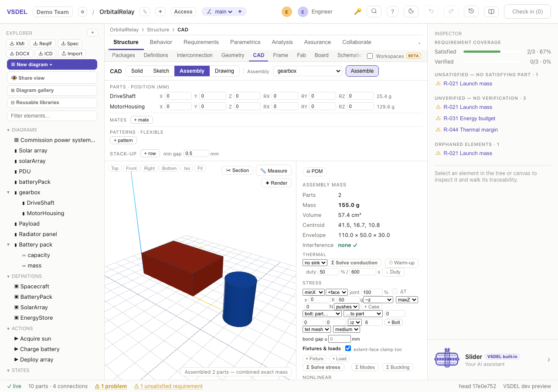This screenshot has height=392, width=558.
Task: Click plus to create new branch
Action: point(240,12)
